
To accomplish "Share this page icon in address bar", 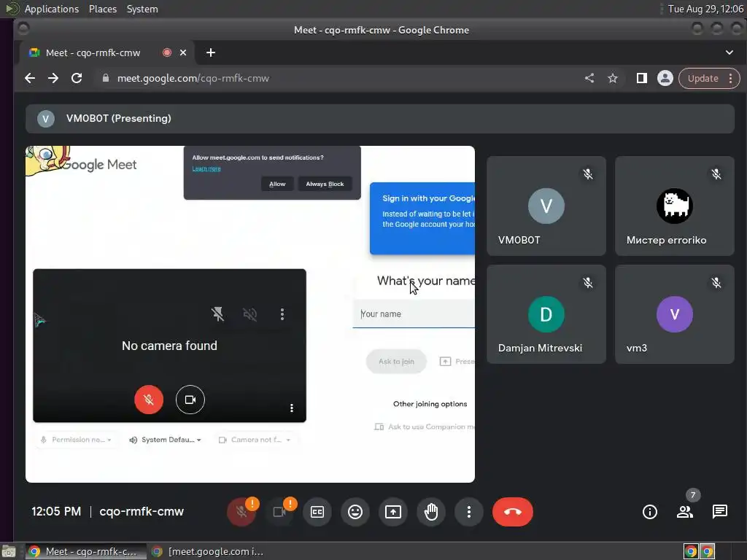I will tap(589, 78).
